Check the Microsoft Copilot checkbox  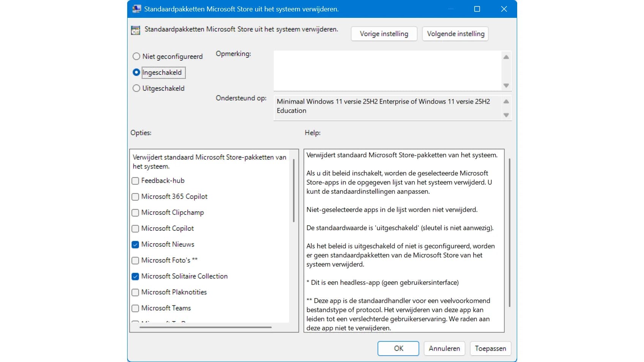point(135,229)
